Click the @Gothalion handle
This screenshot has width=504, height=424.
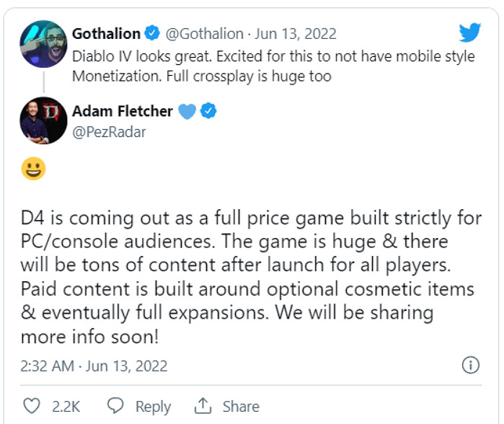click(x=203, y=34)
